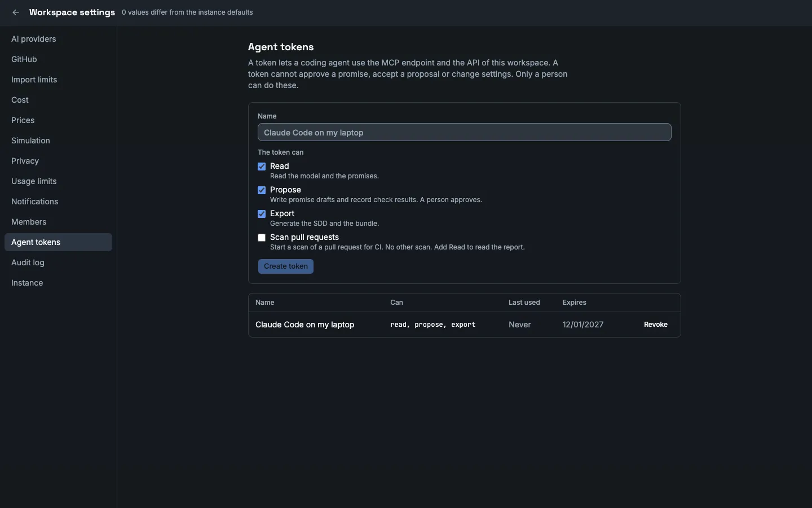Click the expiry date 12/01/2027
Screen dimensions: 812x508
(x=583, y=325)
